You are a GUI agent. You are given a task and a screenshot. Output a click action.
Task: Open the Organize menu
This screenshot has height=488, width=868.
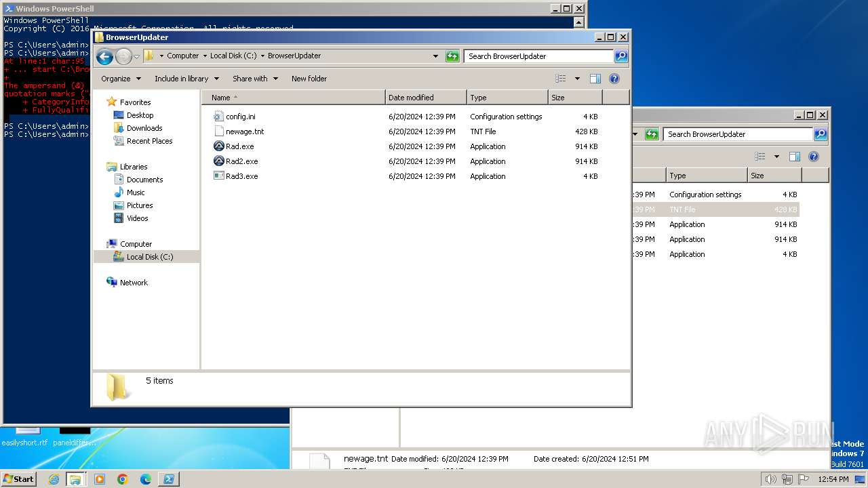click(121, 79)
